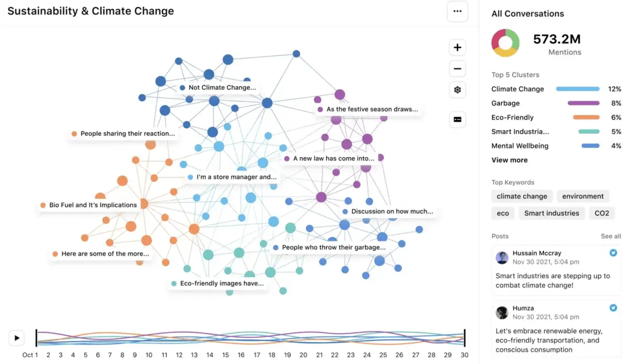
Task: Open the 'Eco-friendly images have...' cluster
Action: [x=218, y=283]
